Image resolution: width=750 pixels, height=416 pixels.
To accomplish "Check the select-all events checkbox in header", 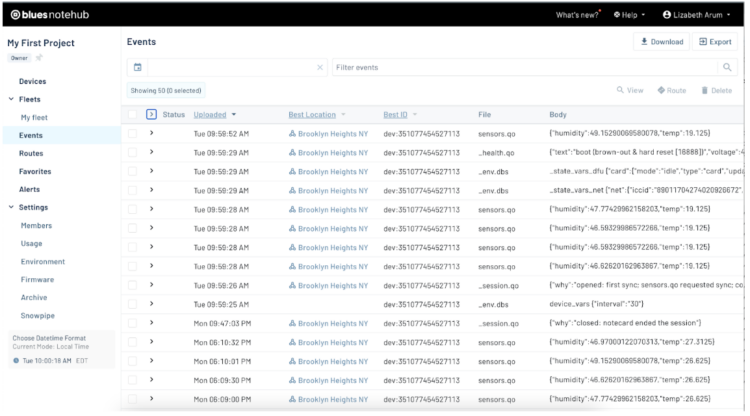I will click(x=132, y=114).
